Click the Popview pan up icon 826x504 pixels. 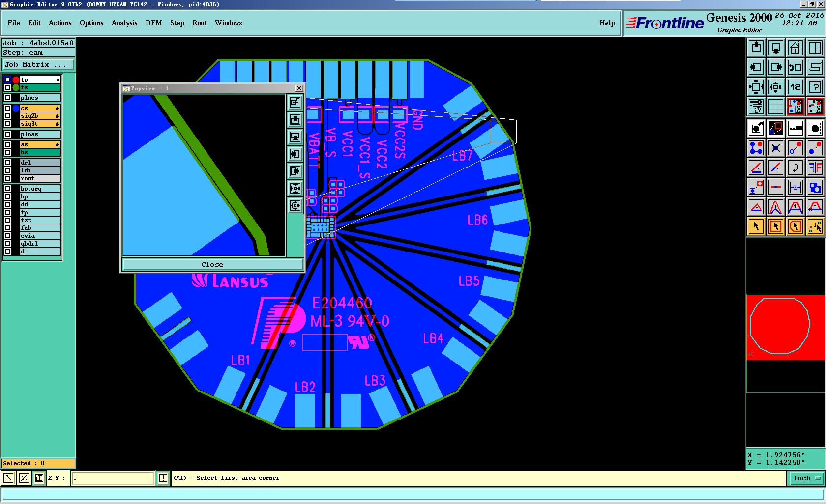click(x=295, y=120)
